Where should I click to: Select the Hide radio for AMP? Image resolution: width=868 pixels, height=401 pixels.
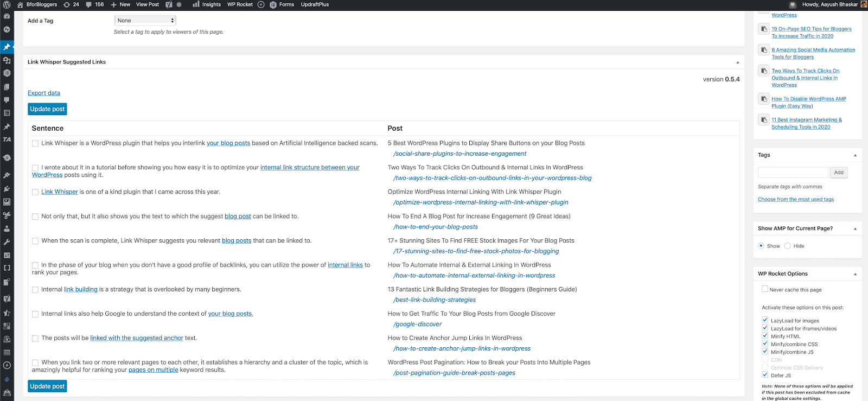(788, 246)
